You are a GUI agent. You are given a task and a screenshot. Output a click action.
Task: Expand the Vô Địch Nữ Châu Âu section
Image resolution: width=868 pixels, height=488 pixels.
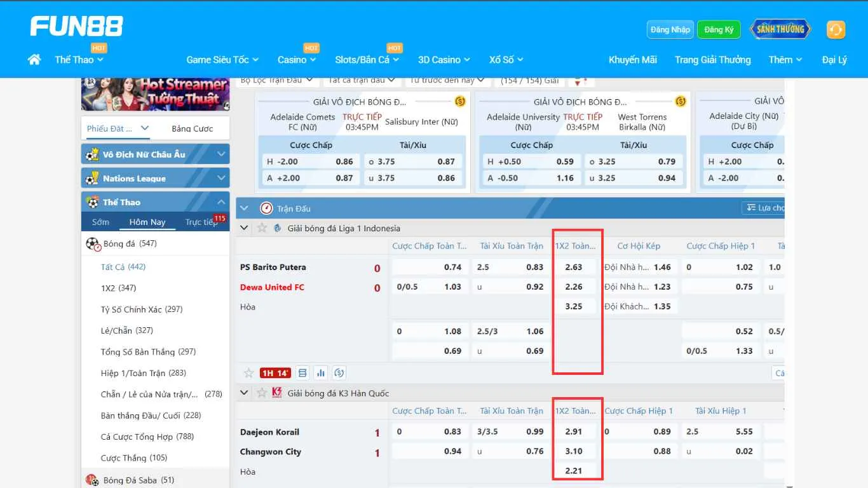pyautogui.click(x=155, y=154)
